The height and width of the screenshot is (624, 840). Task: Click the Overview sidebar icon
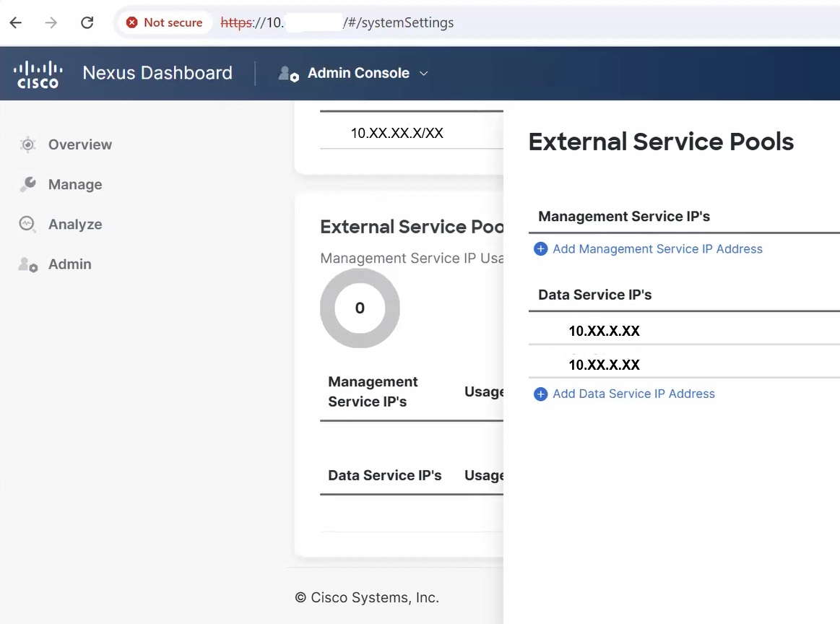(x=28, y=144)
